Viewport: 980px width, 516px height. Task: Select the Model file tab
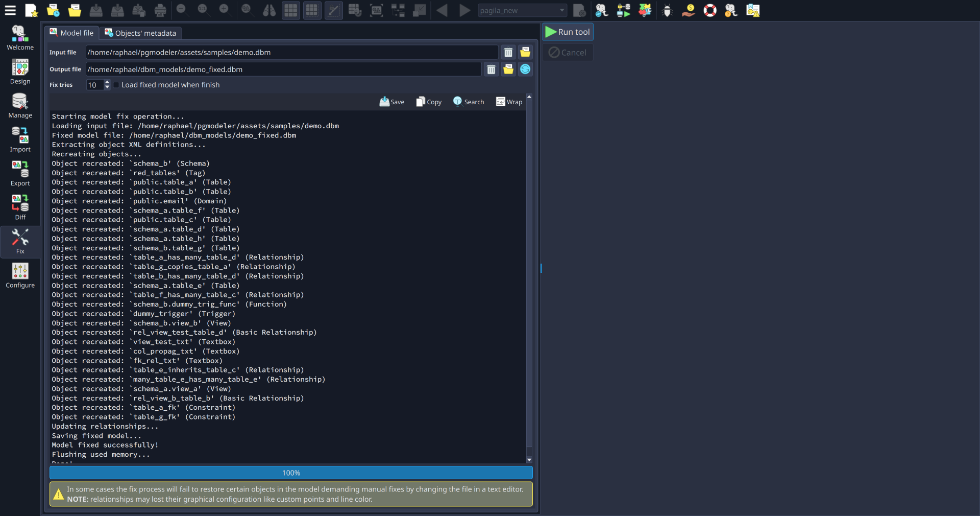tap(71, 33)
